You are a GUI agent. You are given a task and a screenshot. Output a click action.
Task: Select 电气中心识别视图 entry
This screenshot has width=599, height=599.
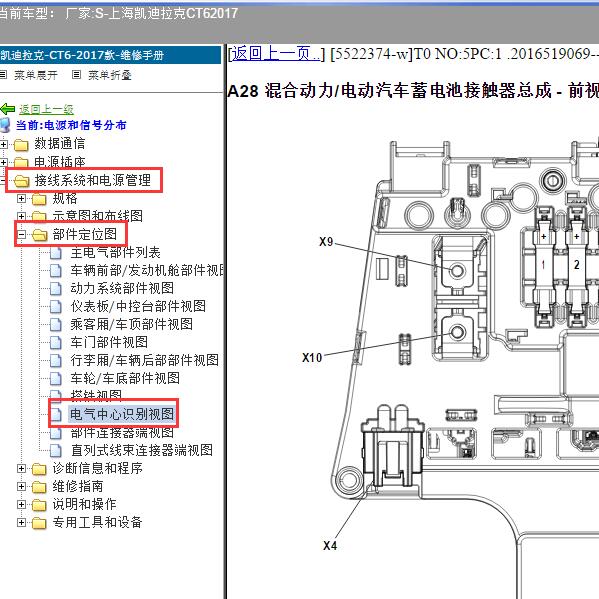(x=122, y=414)
